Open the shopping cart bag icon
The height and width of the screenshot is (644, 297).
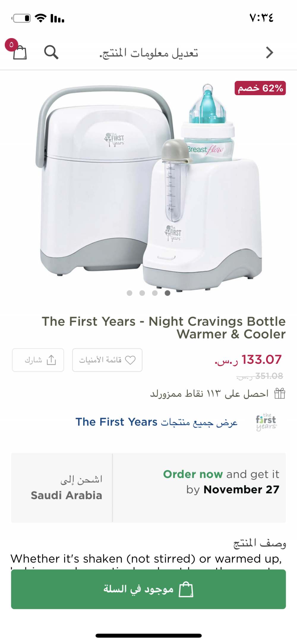[x=20, y=53]
